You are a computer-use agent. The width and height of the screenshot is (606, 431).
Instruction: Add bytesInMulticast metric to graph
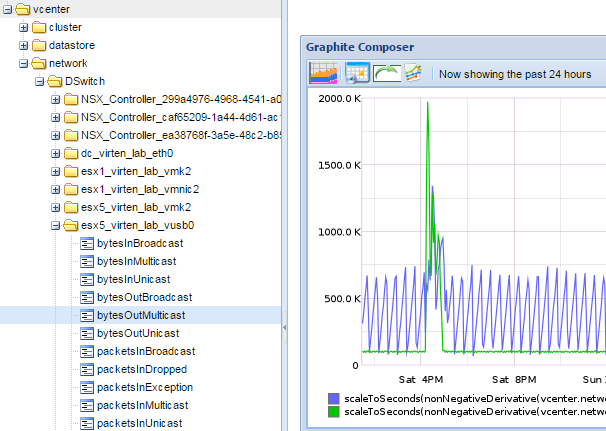click(x=137, y=262)
